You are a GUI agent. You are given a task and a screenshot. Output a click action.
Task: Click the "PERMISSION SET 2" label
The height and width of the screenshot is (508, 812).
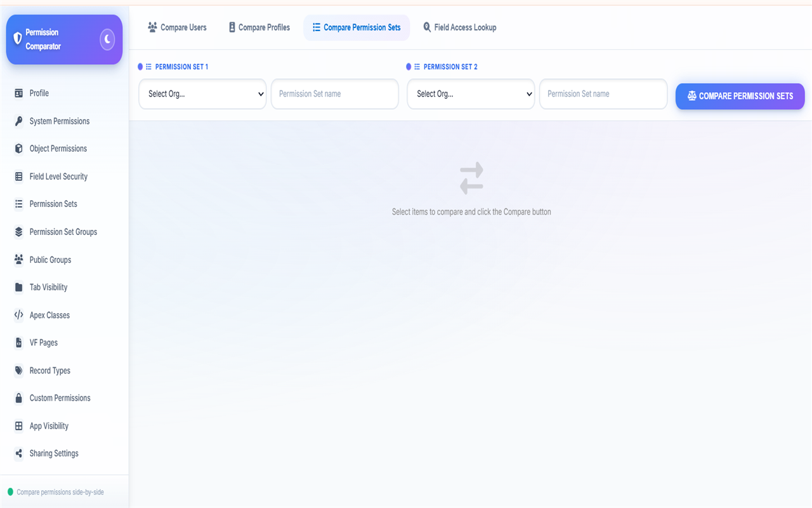tap(450, 67)
